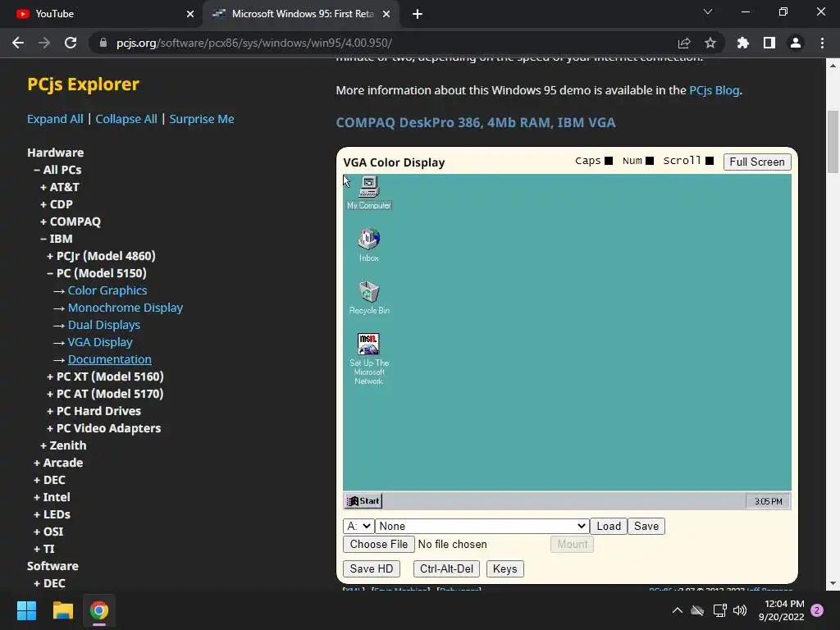Click the Save HD button
Image resolution: width=840 pixels, height=630 pixels.
[x=372, y=569]
